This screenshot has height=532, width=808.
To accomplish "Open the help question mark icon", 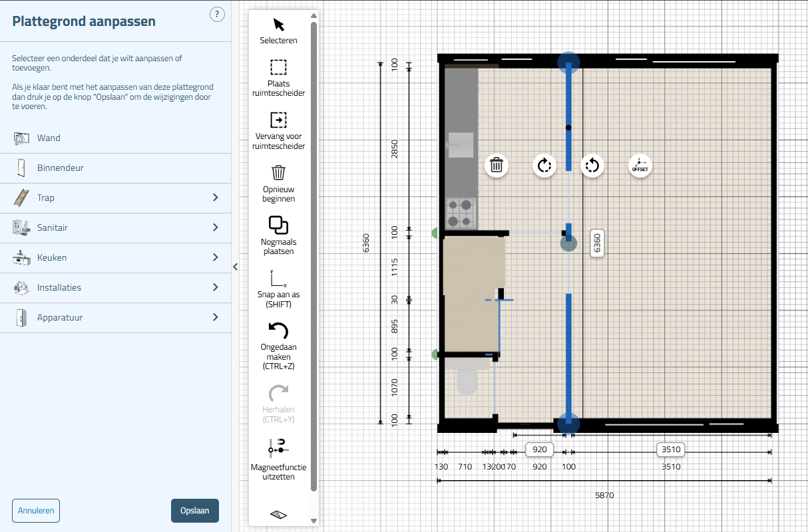I will tap(217, 15).
